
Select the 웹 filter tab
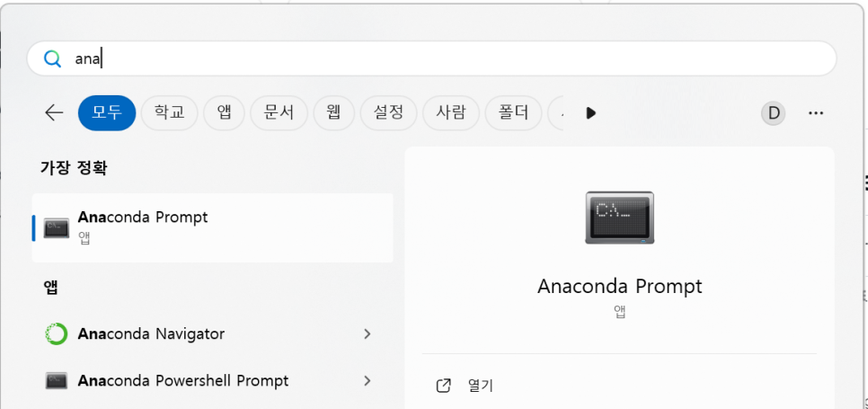(333, 113)
